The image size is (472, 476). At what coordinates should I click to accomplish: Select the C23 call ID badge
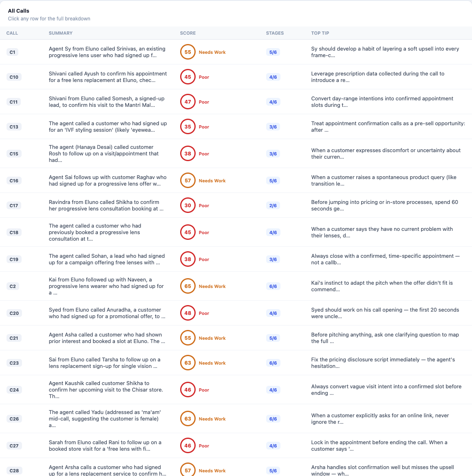(x=14, y=363)
